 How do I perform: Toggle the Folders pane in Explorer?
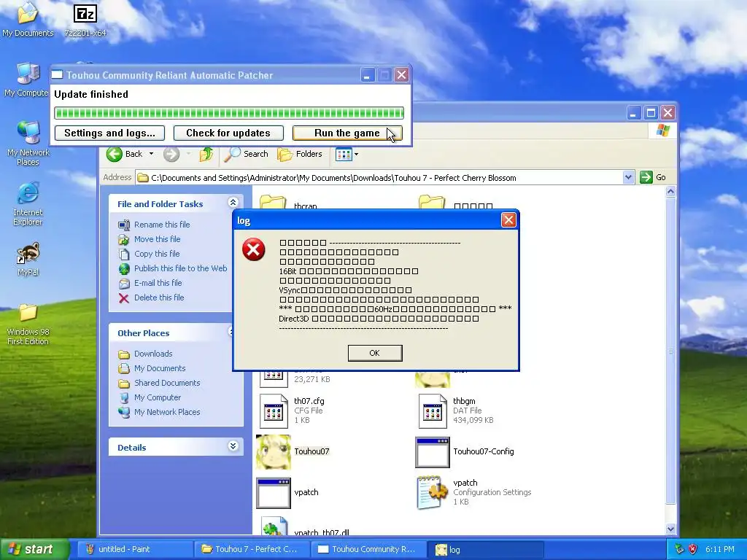300,154
